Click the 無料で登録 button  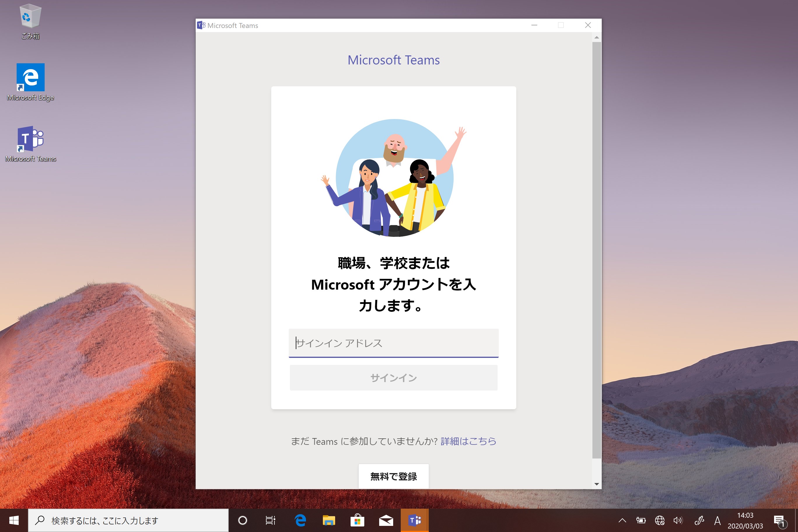[x=393, y=476]
